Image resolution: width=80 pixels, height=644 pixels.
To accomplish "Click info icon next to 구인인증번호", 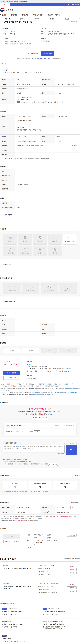I will 49,512.
